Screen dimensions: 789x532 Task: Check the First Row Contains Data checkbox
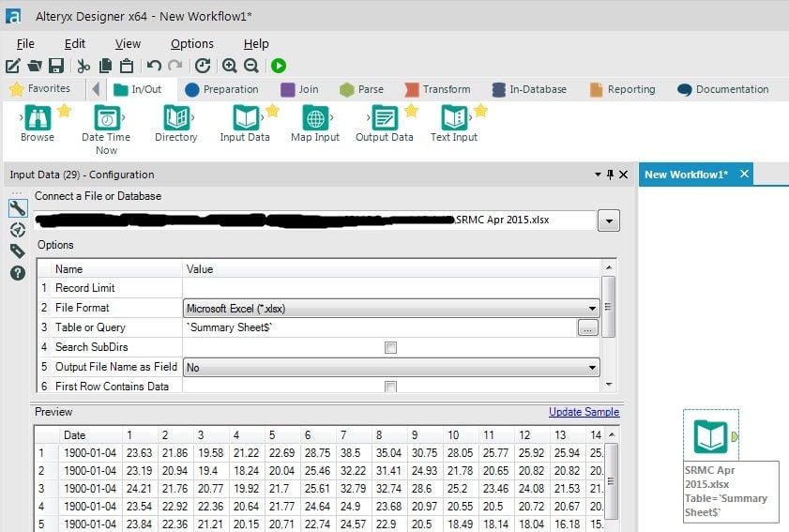[x=390, y=387]
